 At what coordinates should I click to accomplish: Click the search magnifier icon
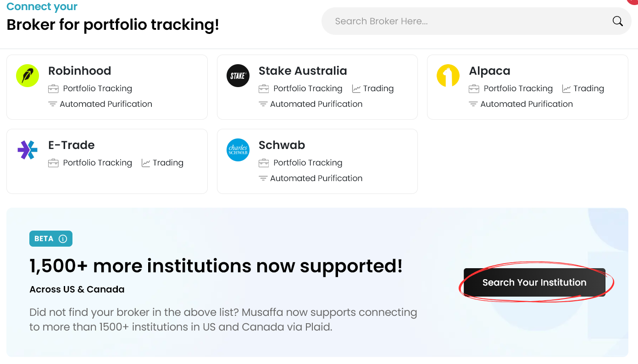point(618,21)
